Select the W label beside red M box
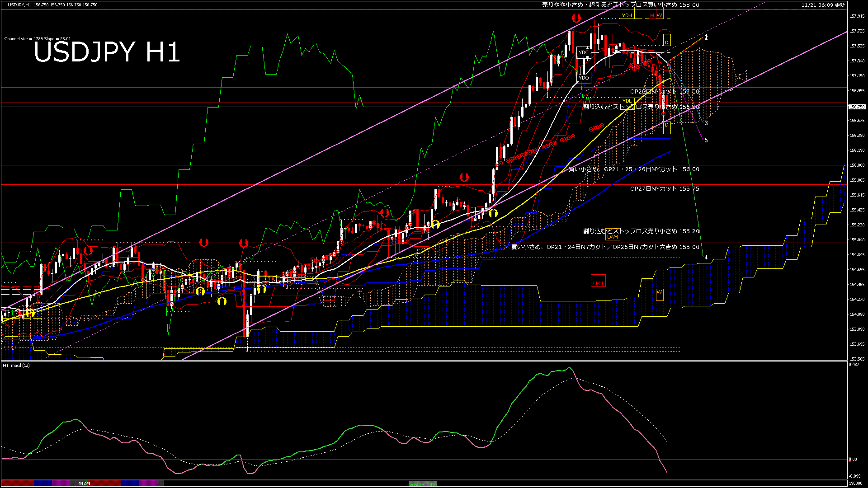This screenshot has width=868, height=488. 660,15
